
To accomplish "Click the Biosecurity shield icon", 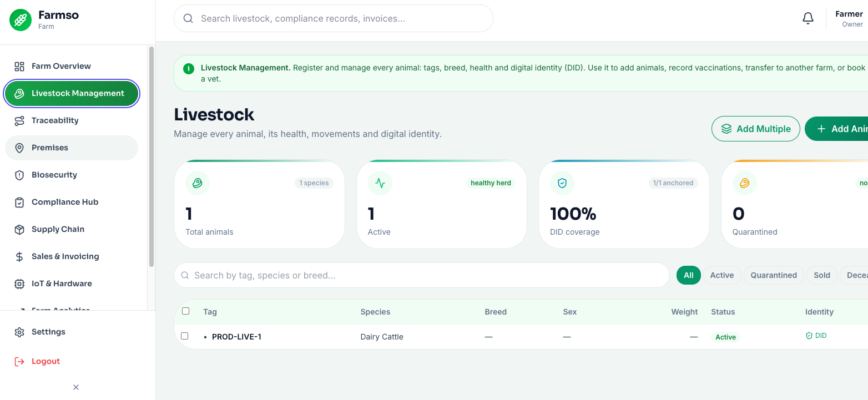I will 19,175.
